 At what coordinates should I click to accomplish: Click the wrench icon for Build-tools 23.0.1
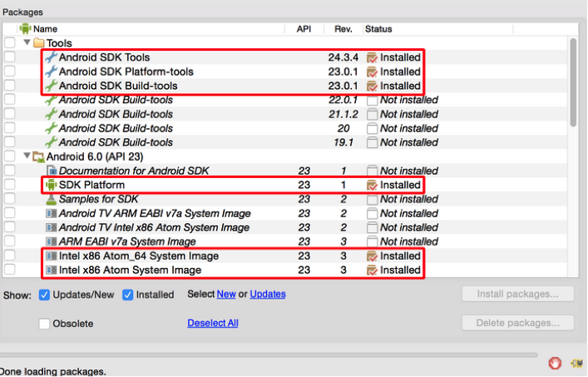pos(51,86)
